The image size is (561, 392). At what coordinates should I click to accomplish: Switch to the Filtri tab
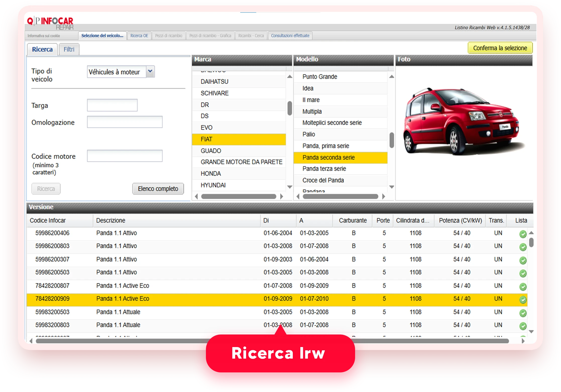[69, 49]
